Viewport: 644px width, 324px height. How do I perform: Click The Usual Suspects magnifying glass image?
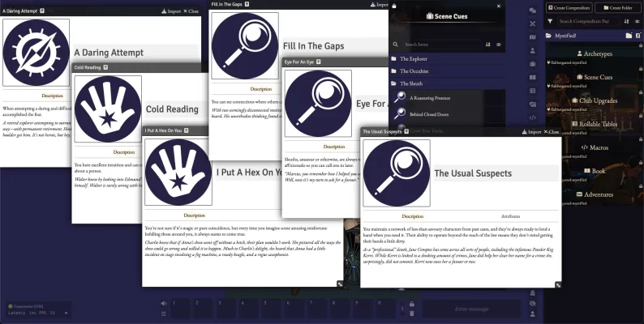click(x=397, y=173)
